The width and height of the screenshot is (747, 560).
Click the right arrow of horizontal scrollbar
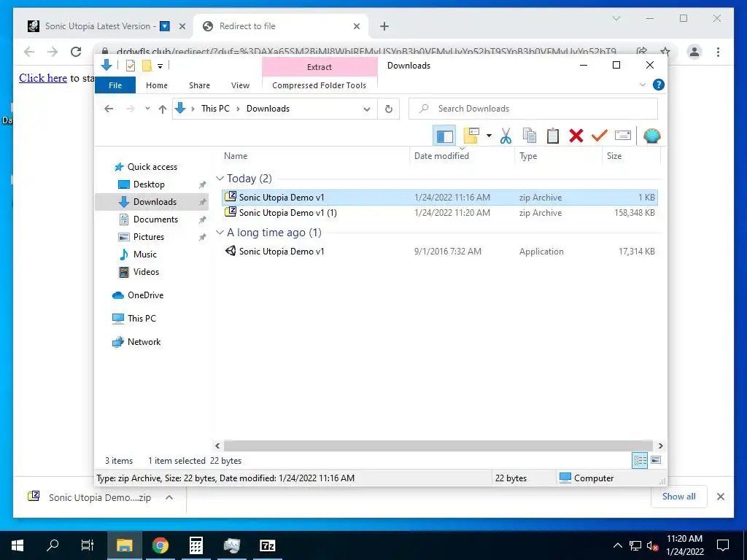point(660,446)
